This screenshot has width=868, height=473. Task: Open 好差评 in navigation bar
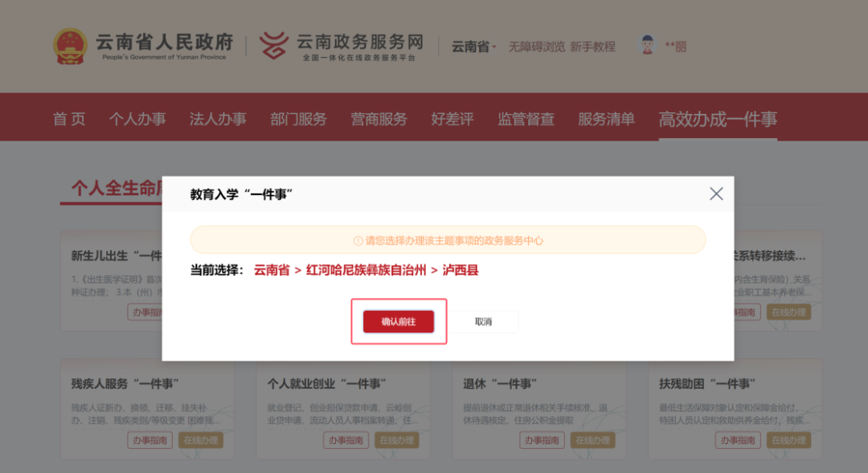(x=452, y=119)
